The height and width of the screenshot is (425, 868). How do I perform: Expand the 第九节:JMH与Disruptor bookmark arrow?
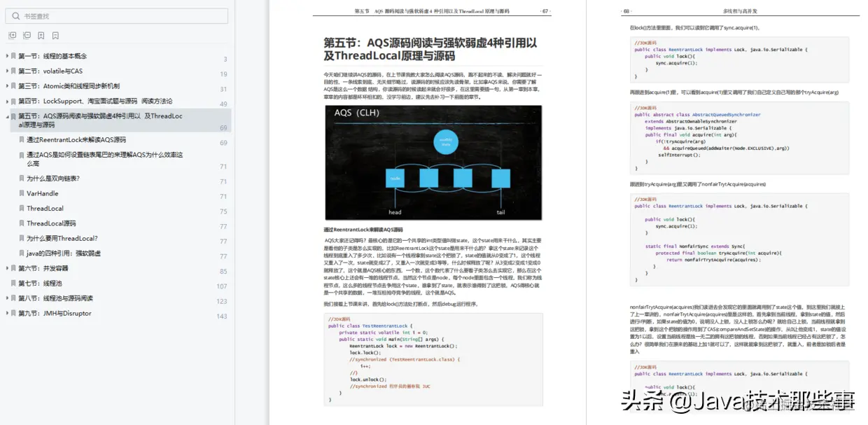coord(6,314)
